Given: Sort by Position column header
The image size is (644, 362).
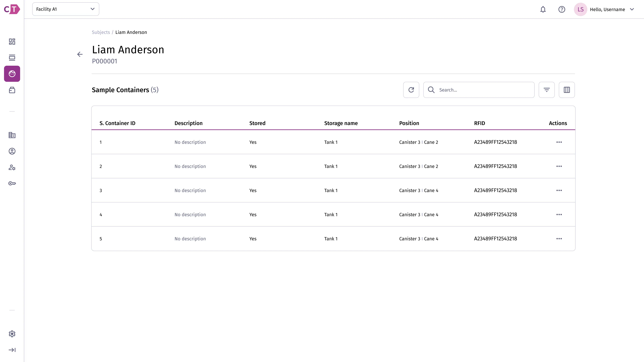Looking at the screenshot, I should pos(409,123).
